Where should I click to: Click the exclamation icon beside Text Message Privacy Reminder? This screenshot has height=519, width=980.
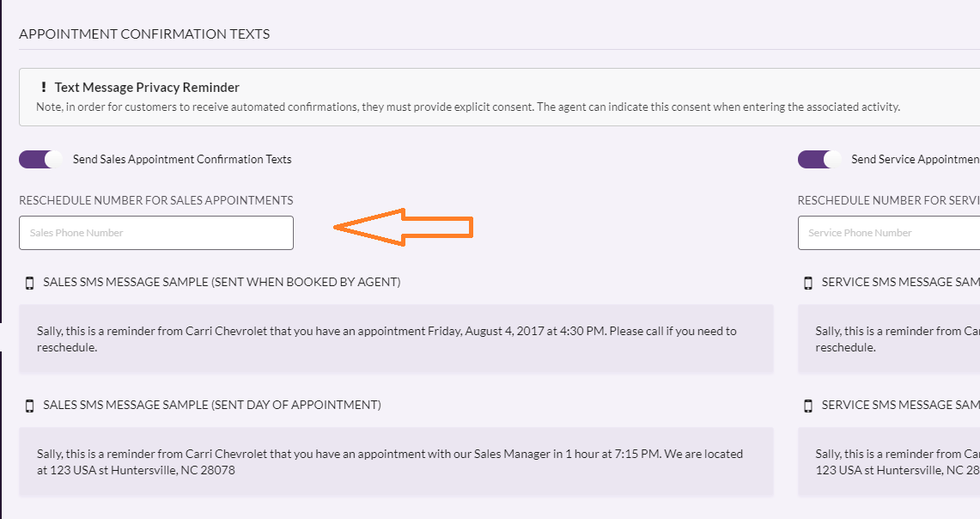coord(43,87)
